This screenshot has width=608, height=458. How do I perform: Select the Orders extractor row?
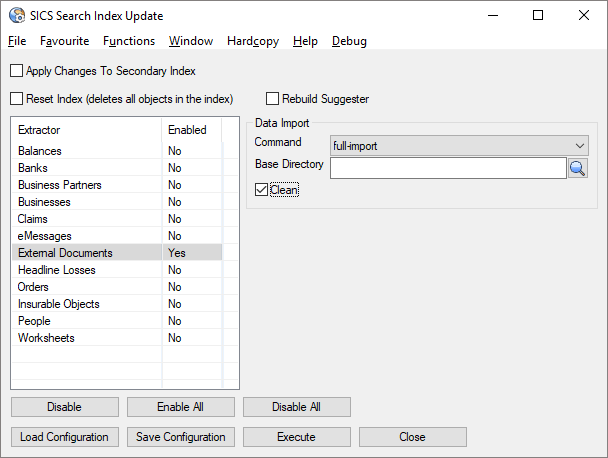[117, 287]
